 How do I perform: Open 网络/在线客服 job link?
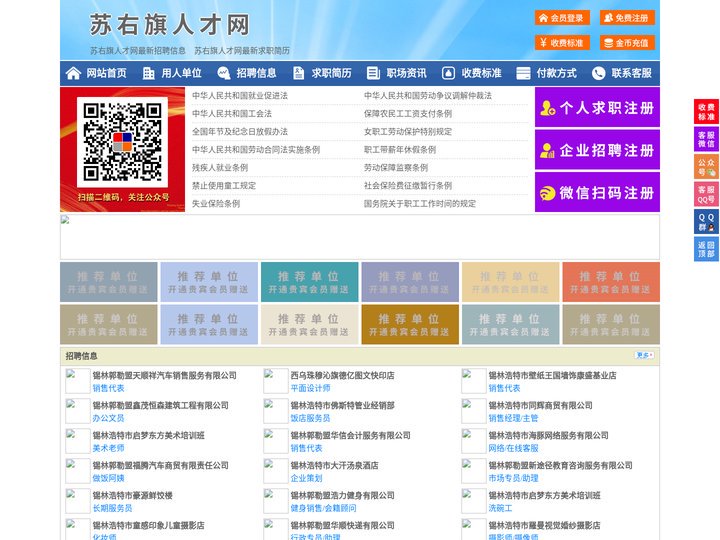coord(513,448)
